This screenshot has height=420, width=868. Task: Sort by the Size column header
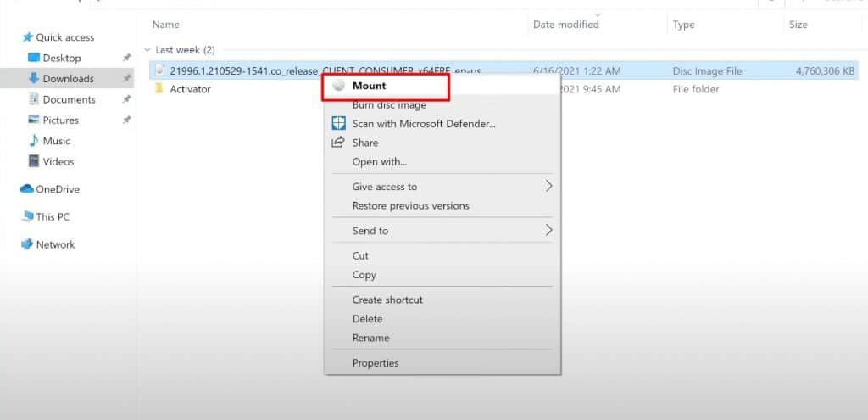click(x=798, y=25)
